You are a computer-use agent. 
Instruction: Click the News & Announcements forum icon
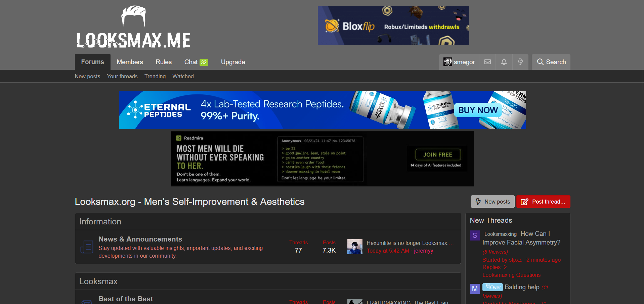pos(87,247)
